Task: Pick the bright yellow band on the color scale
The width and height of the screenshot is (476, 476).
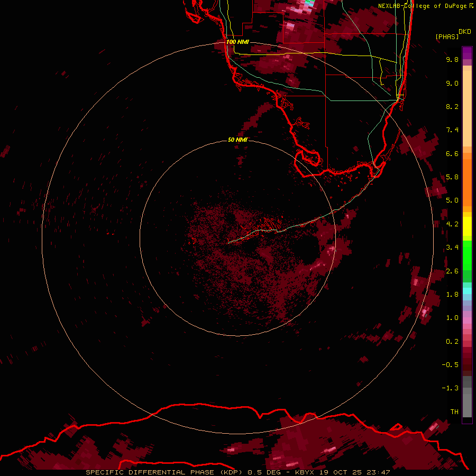Action: click(x=467, y=226)
